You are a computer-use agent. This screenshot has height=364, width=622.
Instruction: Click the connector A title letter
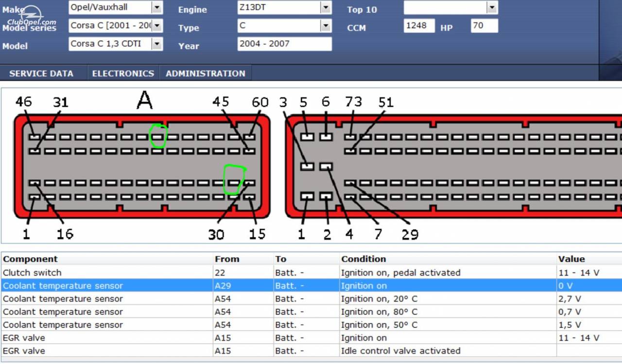[144, 100]
